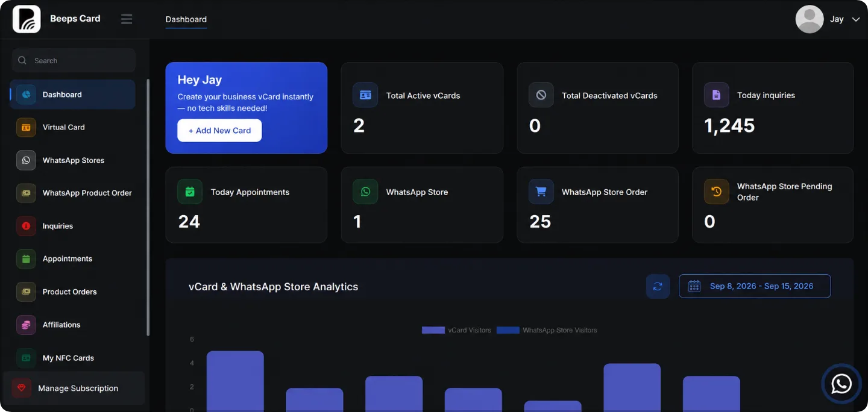Open the floating WhatsApp chat bubble
This screenshot has height=412, width=868.
(x=841, y=384)
